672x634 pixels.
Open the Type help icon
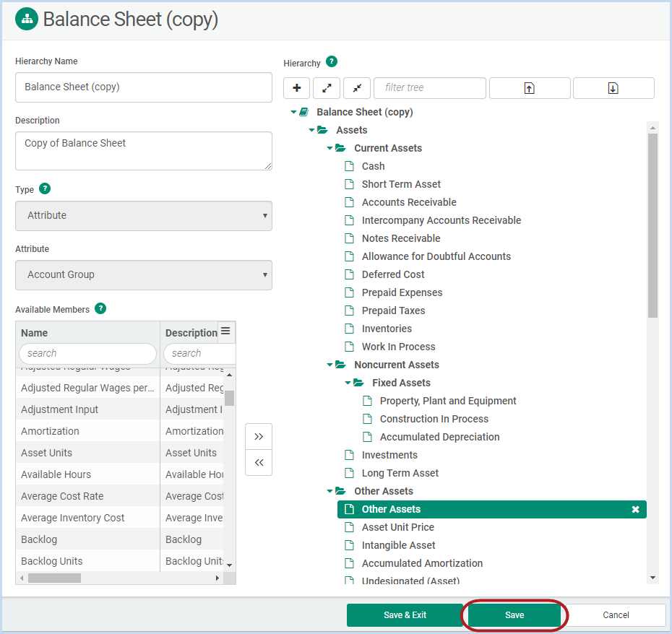(45, 188)
